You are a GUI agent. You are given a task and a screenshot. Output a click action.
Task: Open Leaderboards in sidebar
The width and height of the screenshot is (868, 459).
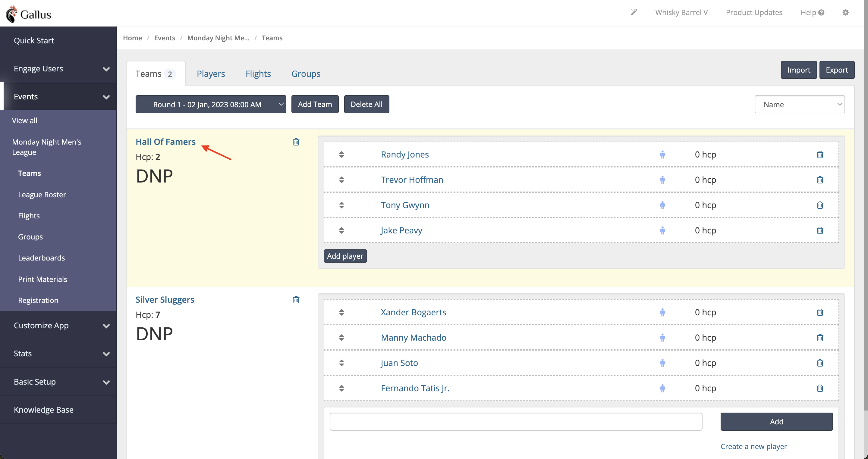[42, 258]
